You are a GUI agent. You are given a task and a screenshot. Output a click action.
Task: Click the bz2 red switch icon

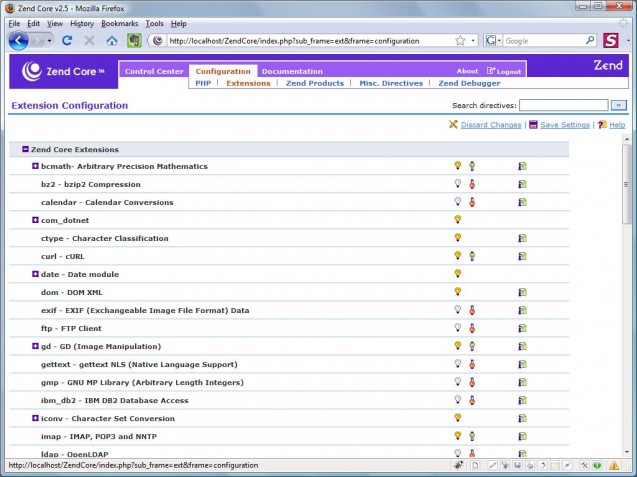point(472,184)
